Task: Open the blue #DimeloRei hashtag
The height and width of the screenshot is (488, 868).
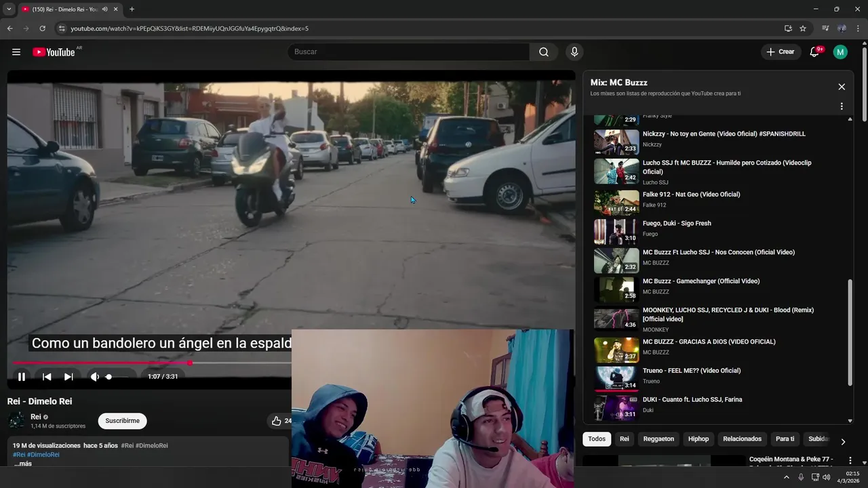Action: (43, 455)
